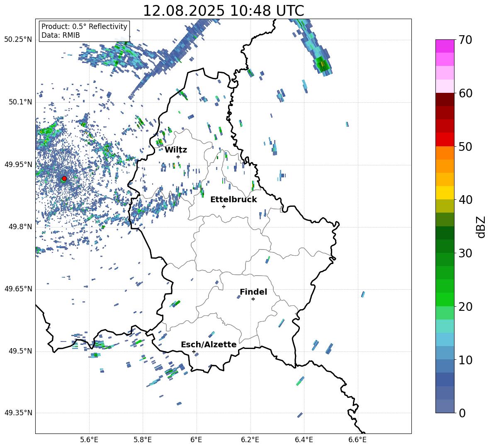Click the 49.35°N latitude label

[18, 413]
